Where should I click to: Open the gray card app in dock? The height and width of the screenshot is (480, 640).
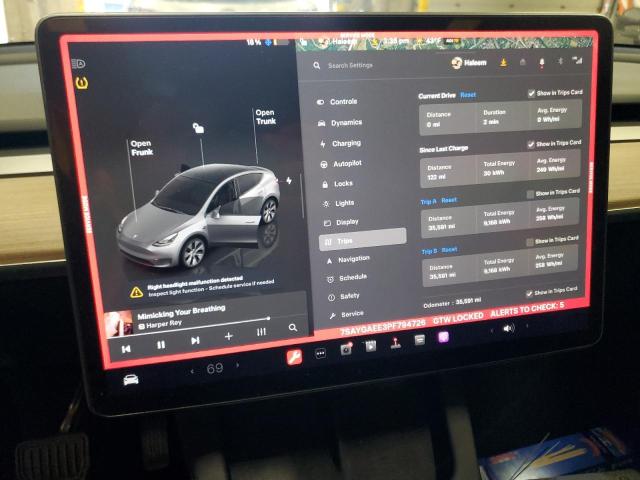coord(419,340)
